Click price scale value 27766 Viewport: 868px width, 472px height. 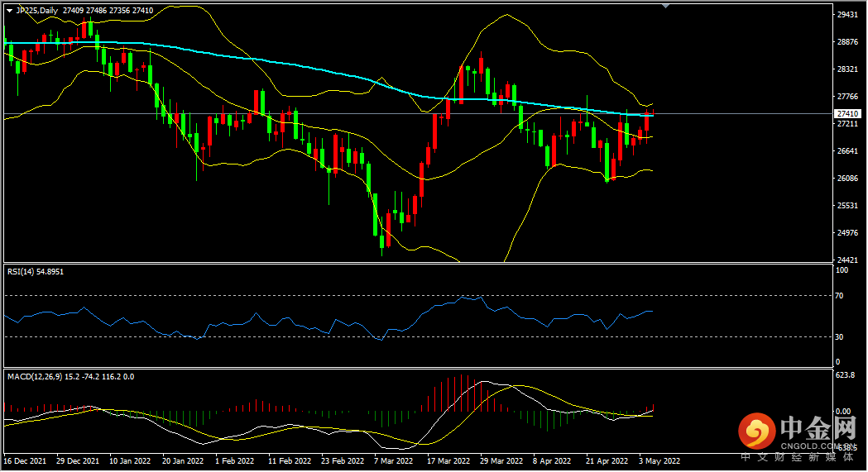(847, 97)
